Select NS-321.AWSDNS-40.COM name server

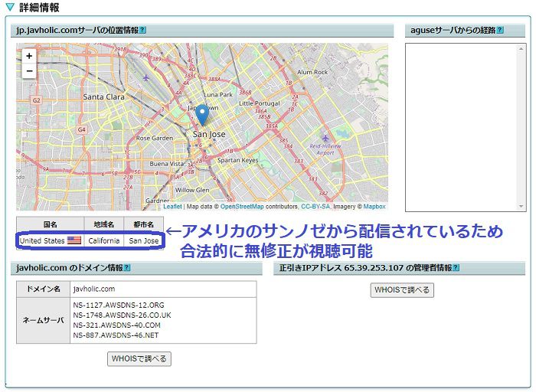pyautogui.click(x=116, y=325)
